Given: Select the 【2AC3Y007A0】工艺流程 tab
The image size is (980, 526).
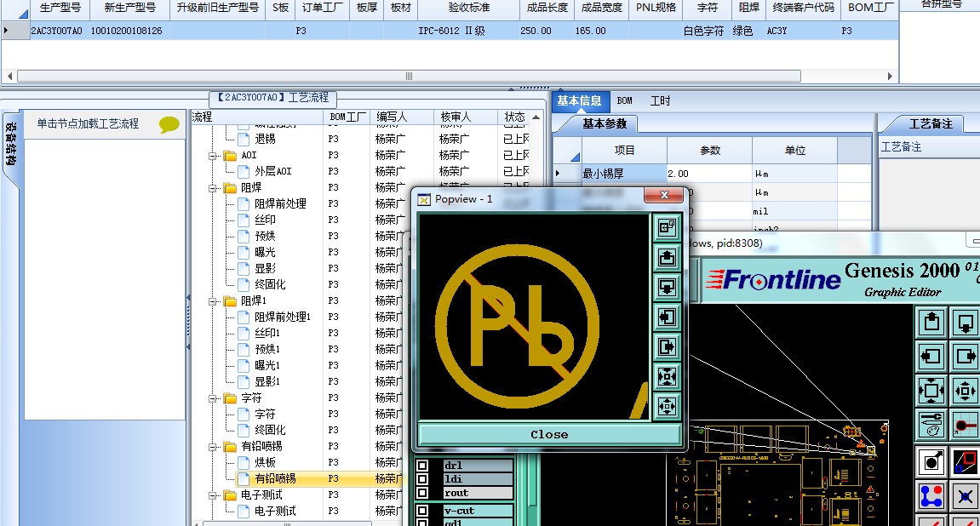Looking at the screenshot, I should click(x=272, y=98).
